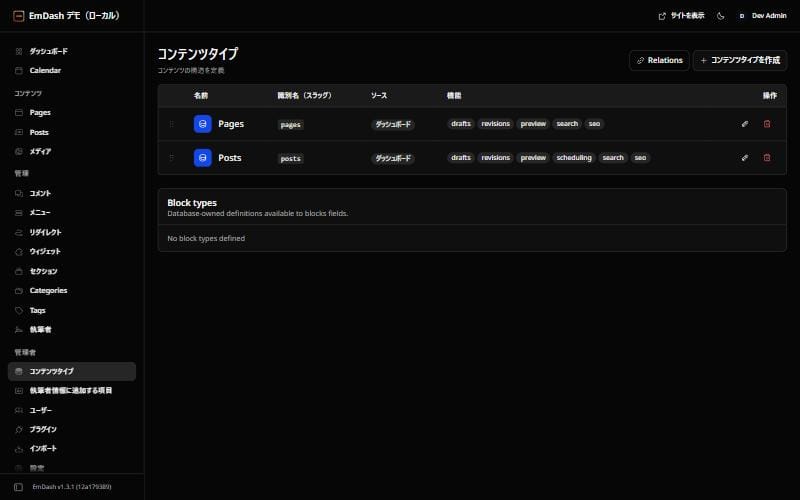The height and width of the screenshot is (500, 800).
Task: Go to Pages in the sidebar
Action: click(72, 112)
